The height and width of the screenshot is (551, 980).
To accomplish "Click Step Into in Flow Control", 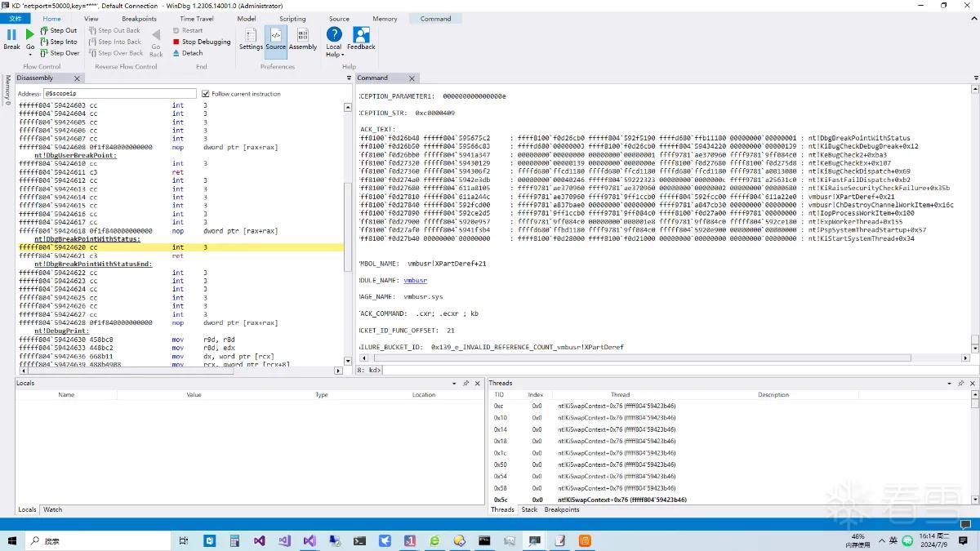I will 58,42.
